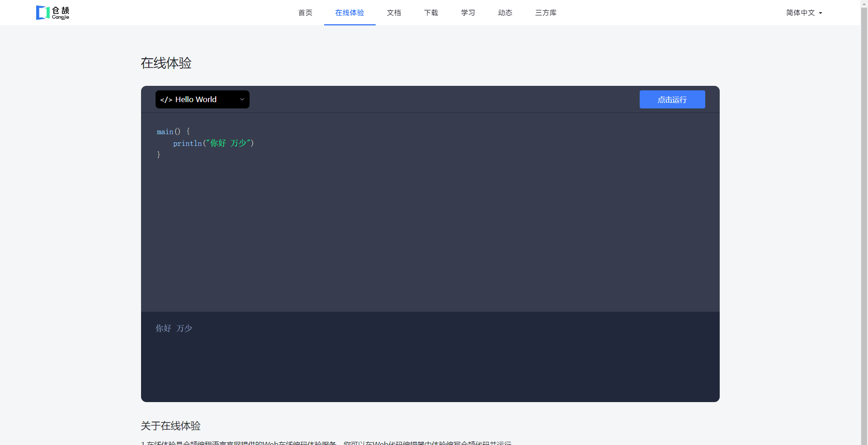
Task: Open the 文档 navigation item
Action: pyautogui.click(x=394, y=13)
